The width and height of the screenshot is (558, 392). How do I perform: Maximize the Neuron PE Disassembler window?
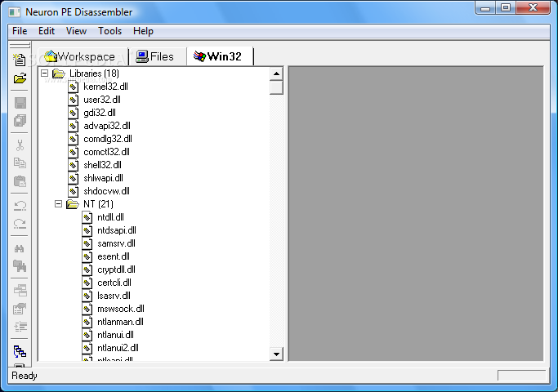[506, 8]
